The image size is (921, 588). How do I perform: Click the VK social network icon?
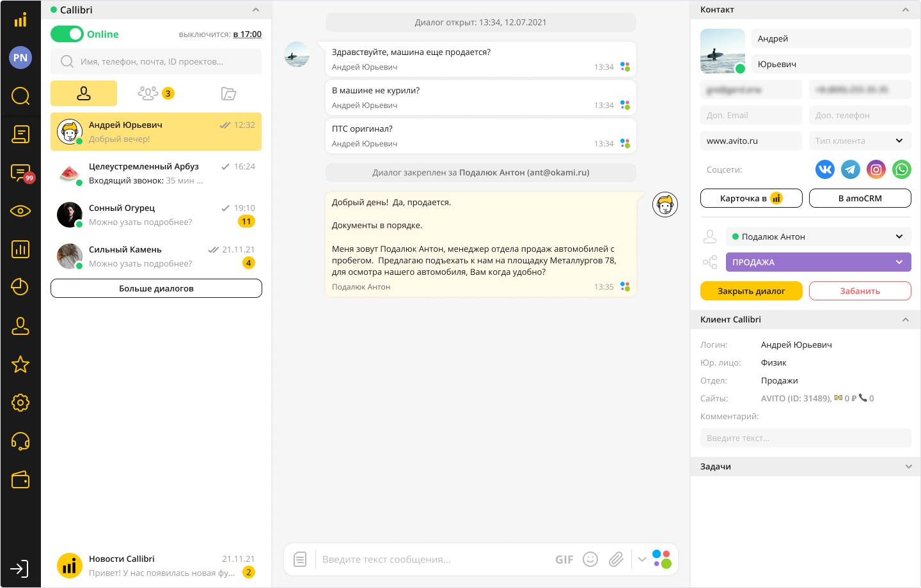click(824, 169)
